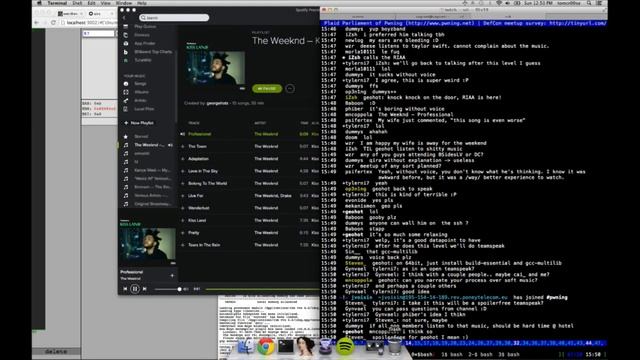The height and width of the screenshot is (360, 640).
Task: Open the Edit menu in menu bar
Action: (x=91, y=3)
